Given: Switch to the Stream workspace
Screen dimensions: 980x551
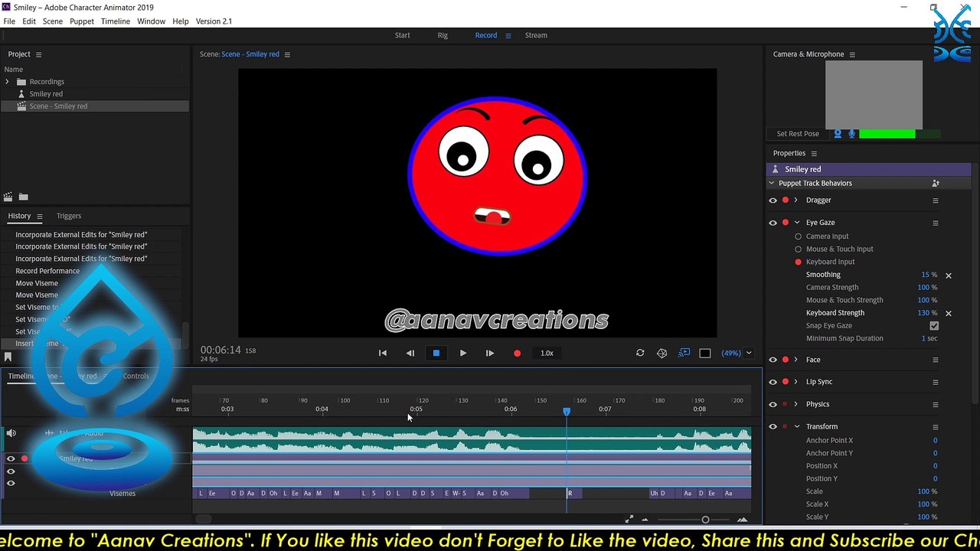Looking at the screenshot, I should tap(536, 35).
